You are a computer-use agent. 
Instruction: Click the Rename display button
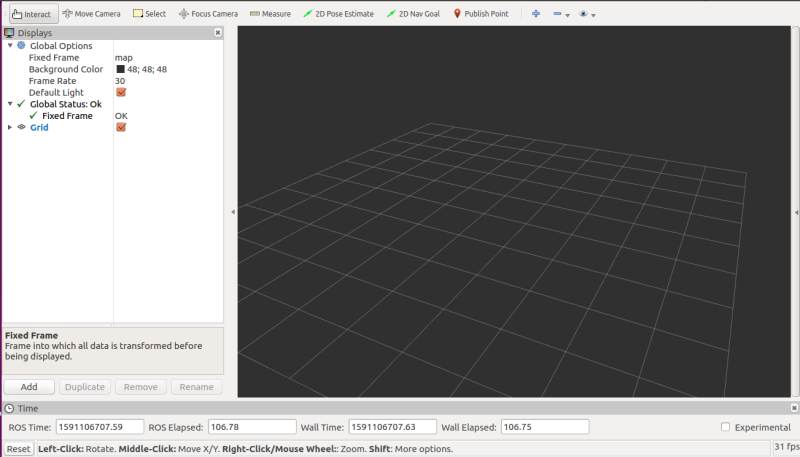[196, 387]
